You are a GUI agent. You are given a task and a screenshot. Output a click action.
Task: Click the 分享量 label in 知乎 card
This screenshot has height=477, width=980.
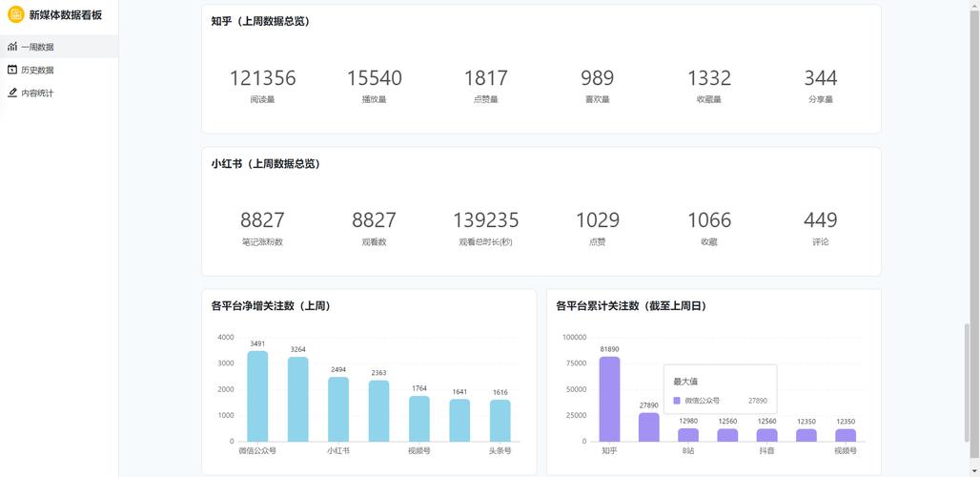[x=821, y=99]
